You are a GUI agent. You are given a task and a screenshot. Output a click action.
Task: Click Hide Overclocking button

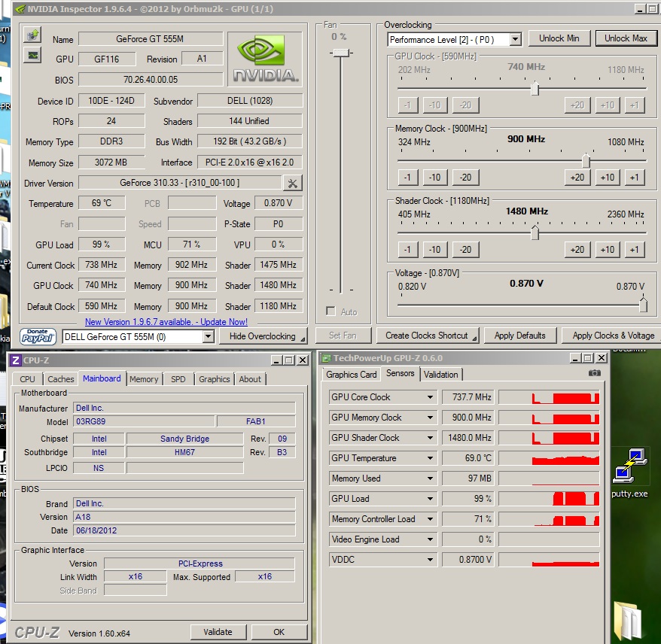[x=263, y=336]
